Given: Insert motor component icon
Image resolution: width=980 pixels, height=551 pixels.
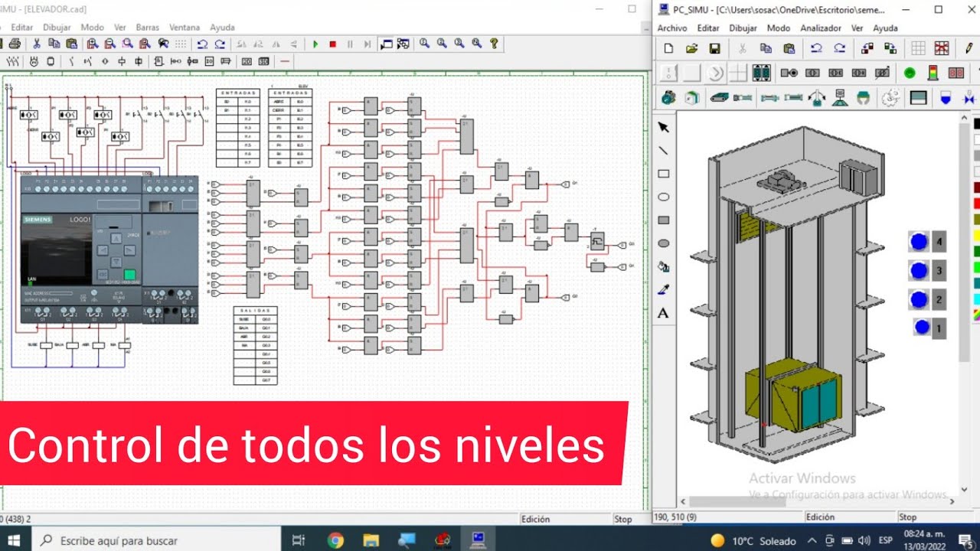Looking at the screenshot, I should (668, 98).
